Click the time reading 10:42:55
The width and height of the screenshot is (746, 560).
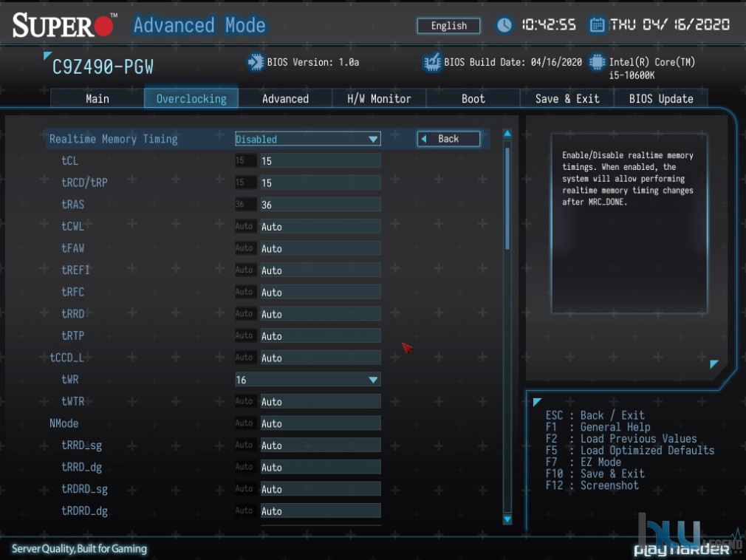[549, 24]
